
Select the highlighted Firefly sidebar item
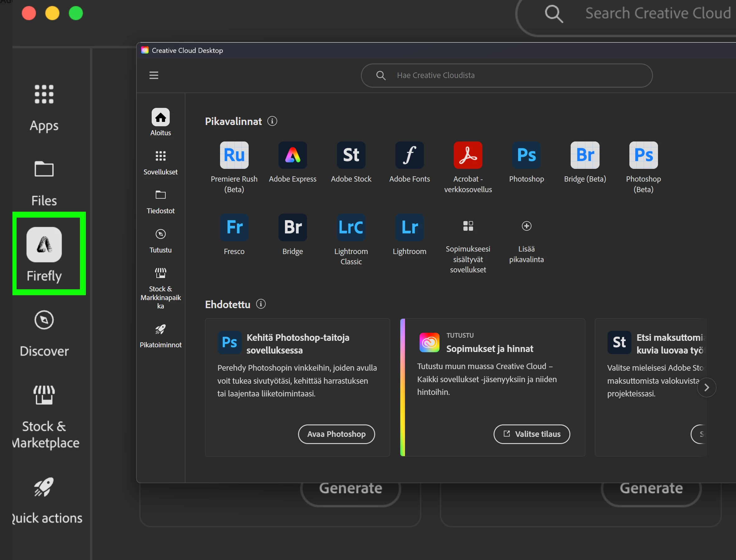point(44,253)
